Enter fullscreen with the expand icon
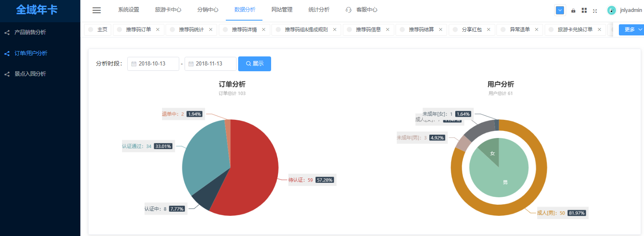 click(595, 11)
